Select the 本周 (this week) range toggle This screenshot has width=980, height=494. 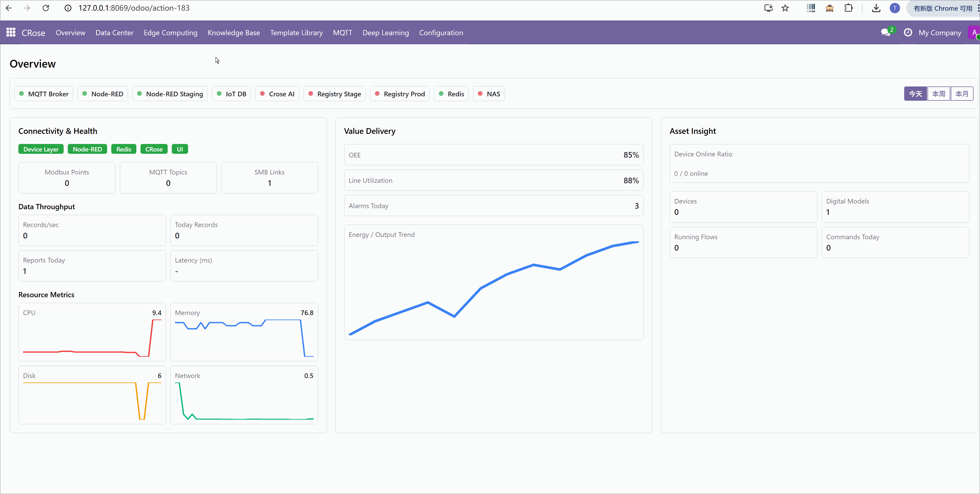[939, 94]
